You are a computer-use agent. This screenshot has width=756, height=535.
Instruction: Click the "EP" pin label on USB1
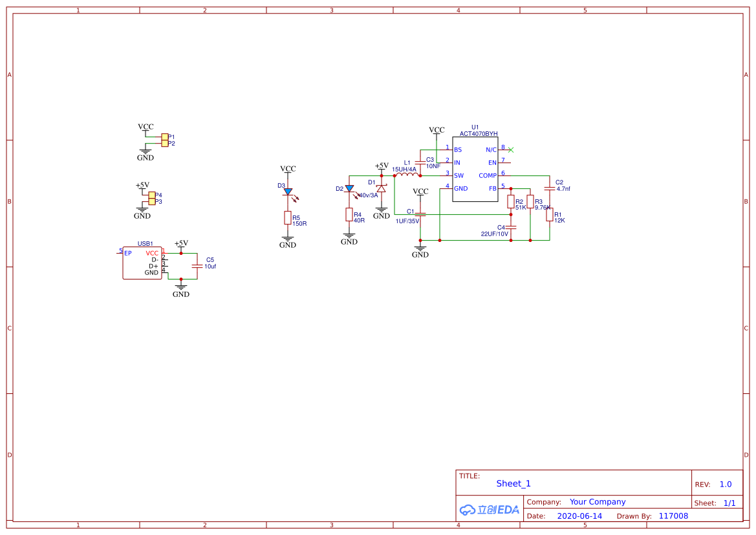(128, 254)
